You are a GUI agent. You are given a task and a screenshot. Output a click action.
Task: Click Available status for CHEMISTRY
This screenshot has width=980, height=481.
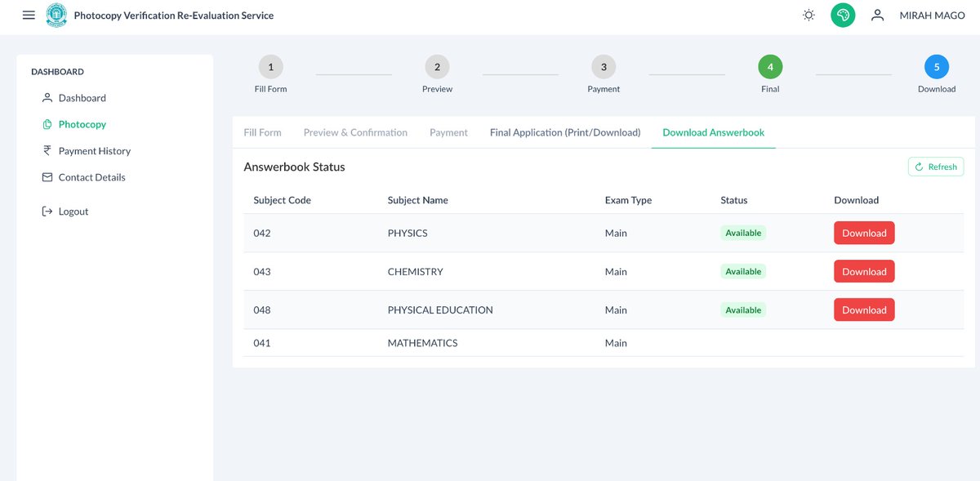point(743,271)
